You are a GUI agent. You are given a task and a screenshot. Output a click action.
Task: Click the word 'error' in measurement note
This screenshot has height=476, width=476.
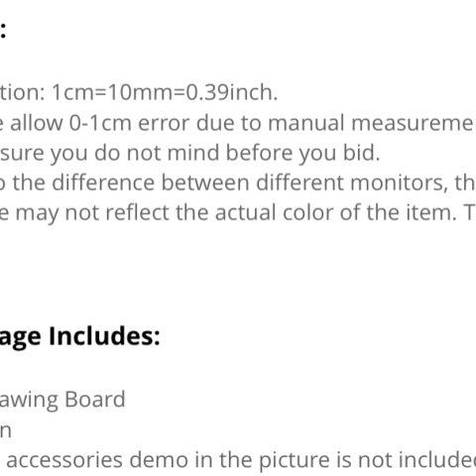164,124
